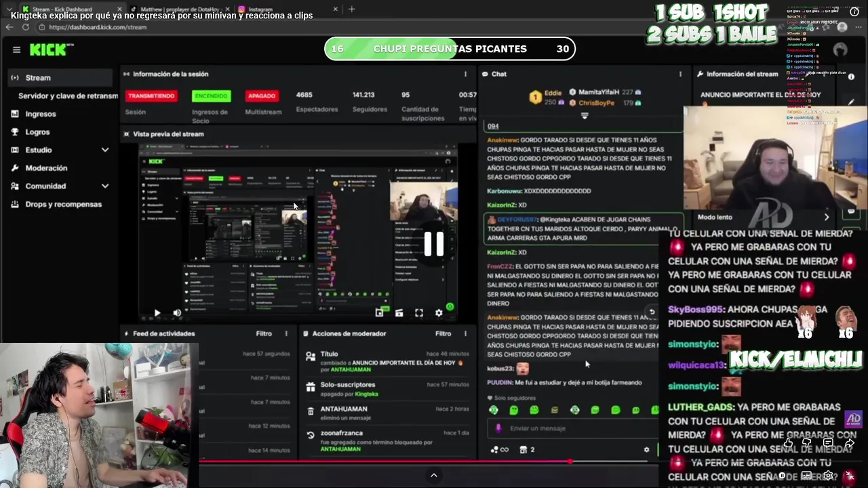Click the PUUDIIN chat username
Screen dimensions: 868x488
500,382
